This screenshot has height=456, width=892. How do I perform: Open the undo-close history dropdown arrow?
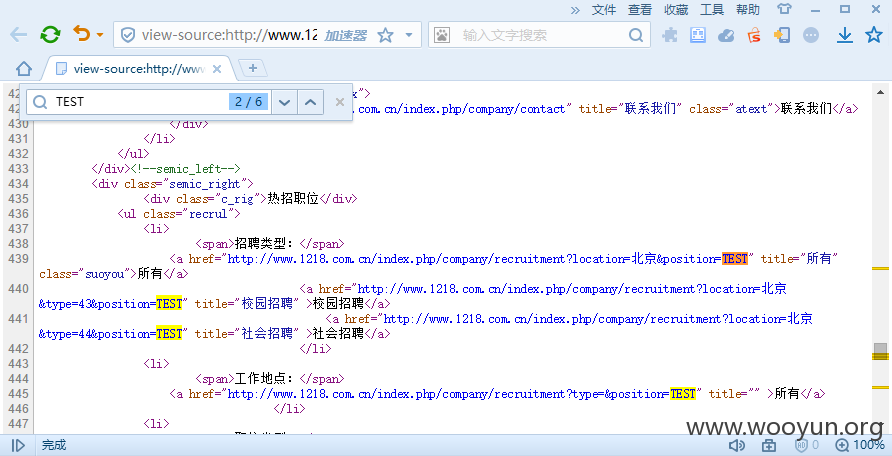click(x=100, y=35)
